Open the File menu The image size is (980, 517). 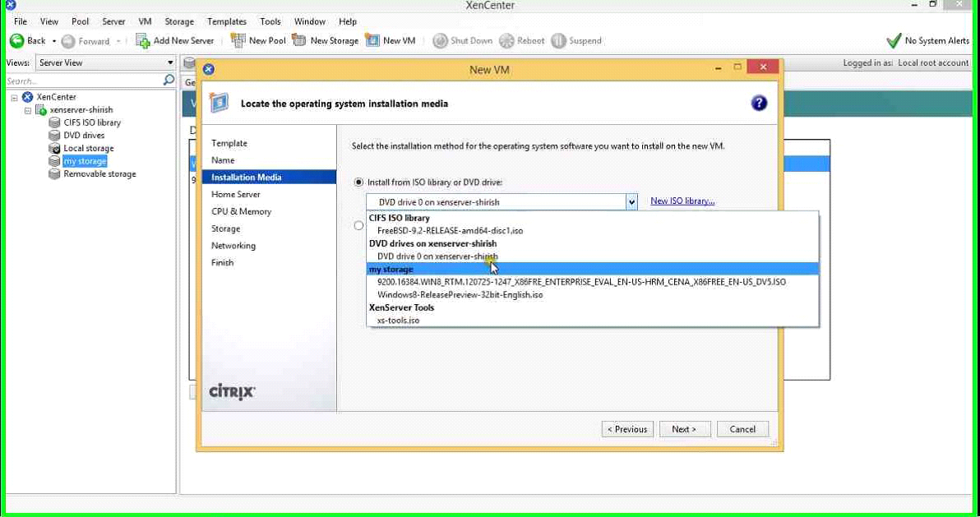point(21,21)
